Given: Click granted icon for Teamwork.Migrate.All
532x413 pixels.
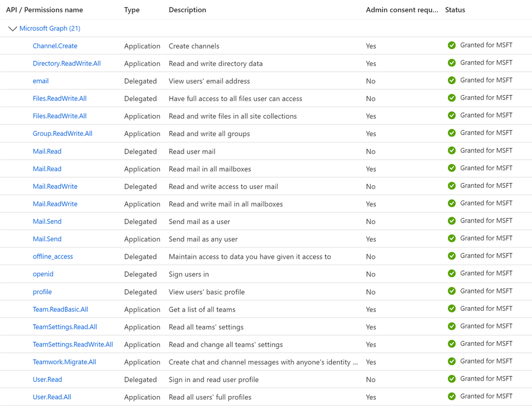Looking at the screenshot, I should click(x=452, y=361).
